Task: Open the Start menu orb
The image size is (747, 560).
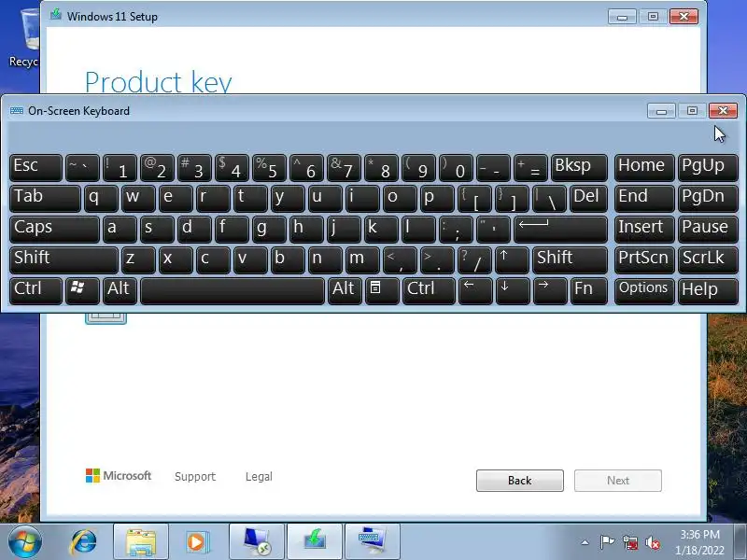Action: click(x=24, y=542)
